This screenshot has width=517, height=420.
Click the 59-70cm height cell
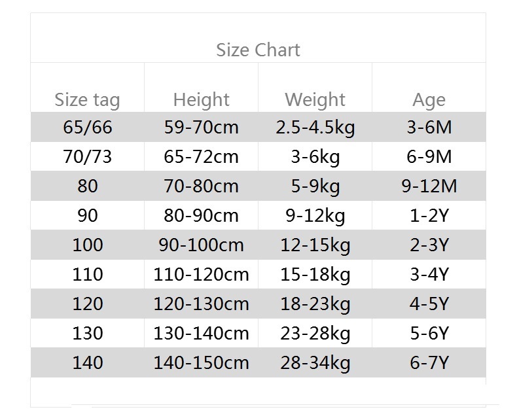tap(201, 127)
